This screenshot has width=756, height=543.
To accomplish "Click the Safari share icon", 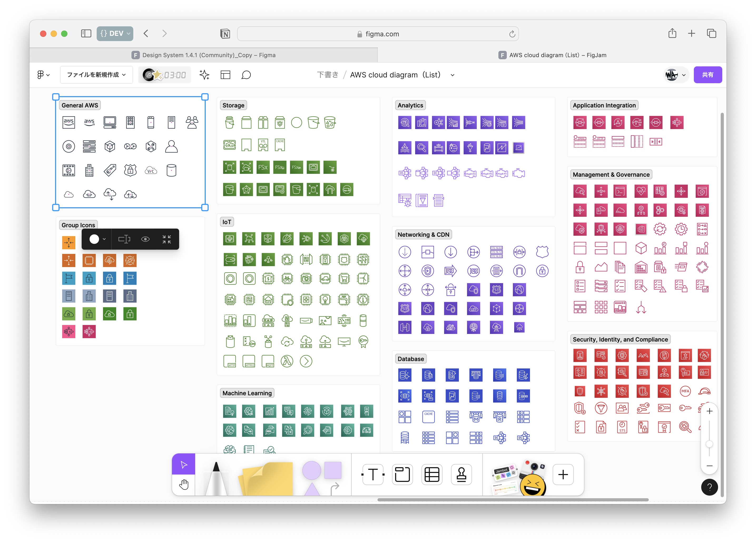I will tap(672, 33).
